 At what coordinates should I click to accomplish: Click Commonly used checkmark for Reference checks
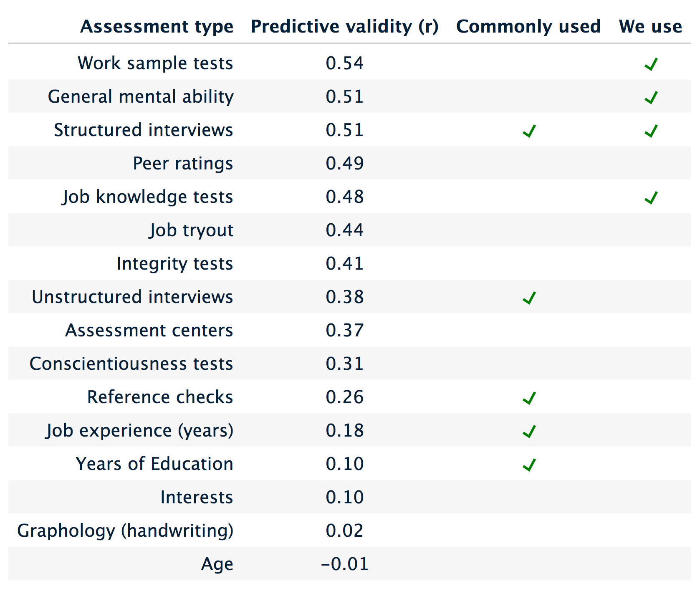tap(529, 398)
